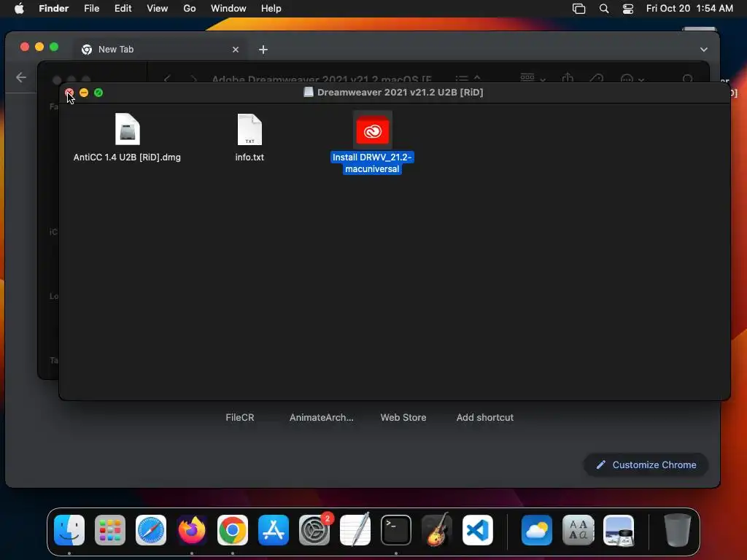
Task: Open the Apple menu
Action: point(19,9)
